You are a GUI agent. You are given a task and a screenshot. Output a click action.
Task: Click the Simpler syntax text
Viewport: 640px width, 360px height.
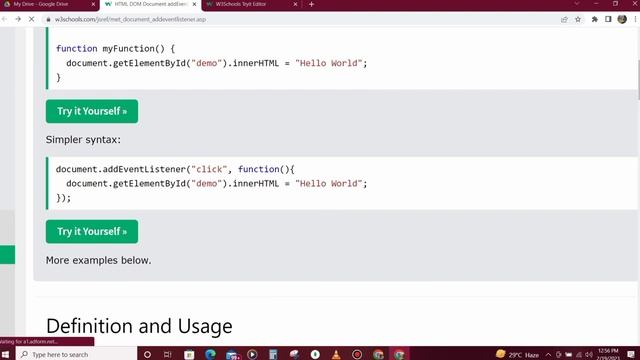pos(83,140)
